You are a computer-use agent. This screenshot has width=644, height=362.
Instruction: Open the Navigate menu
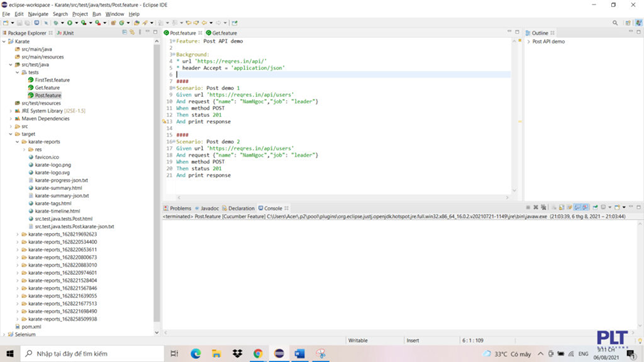click(38, 14)
